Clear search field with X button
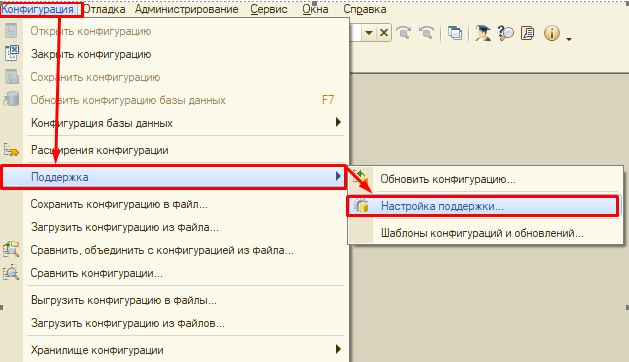 pyautogui.click(x=384, y=33)
